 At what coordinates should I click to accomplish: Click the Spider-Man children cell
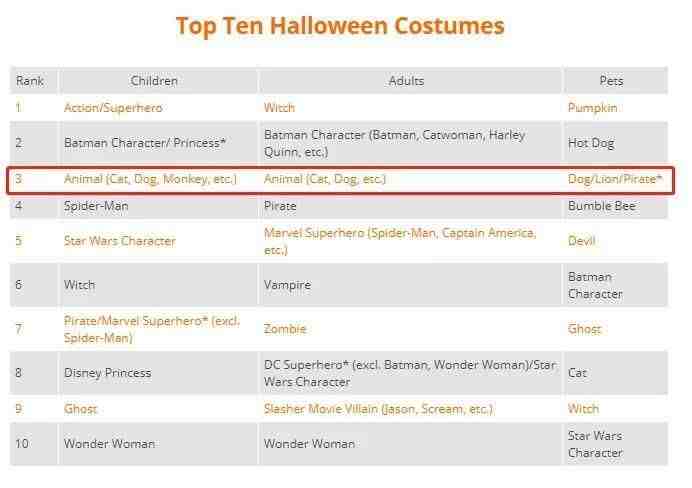[96, 206]
